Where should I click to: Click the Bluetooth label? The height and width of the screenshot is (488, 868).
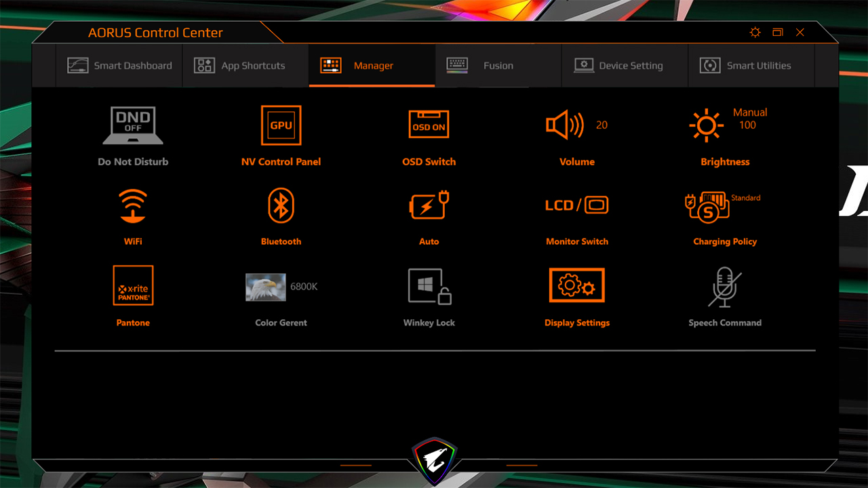tap(281, 242)
